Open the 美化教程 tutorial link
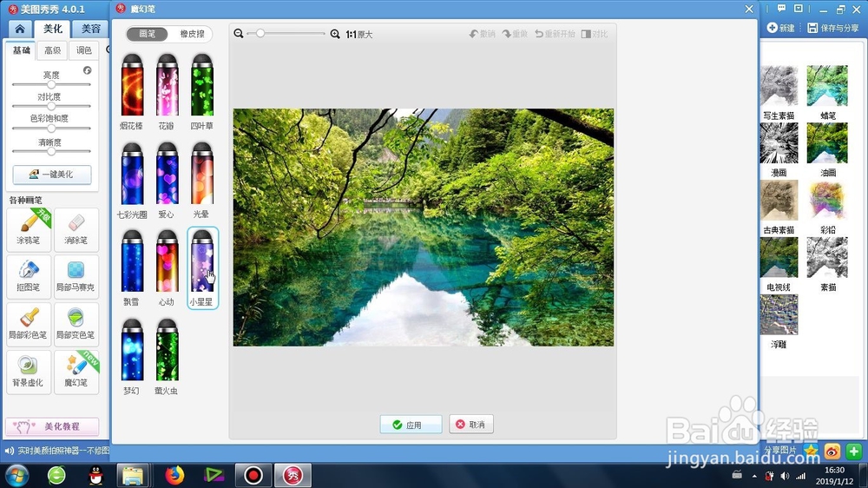This screenshot has width=868, height=488. 52,426
